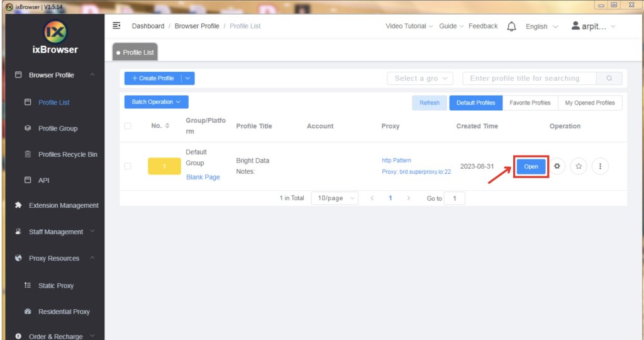
Task: Open the English language selector
Action: pos(541,26)
